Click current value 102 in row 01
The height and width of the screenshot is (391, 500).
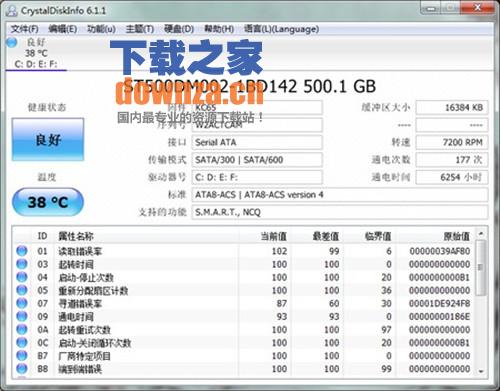tap(279, 251)
